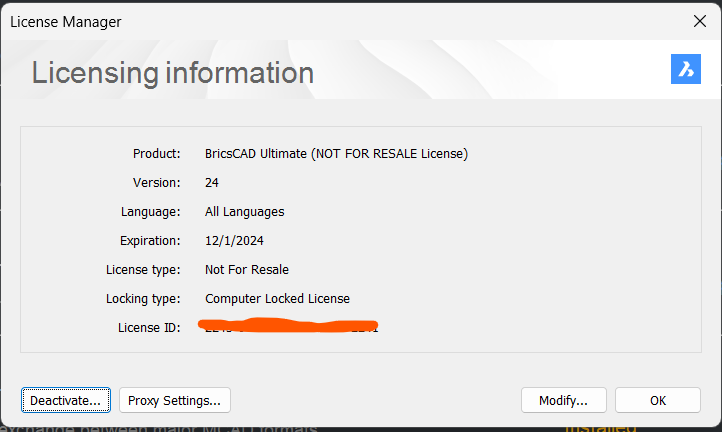This screenshot has height=432, width=722.
Task: Close the License Manager window
Action: point(699,21)
